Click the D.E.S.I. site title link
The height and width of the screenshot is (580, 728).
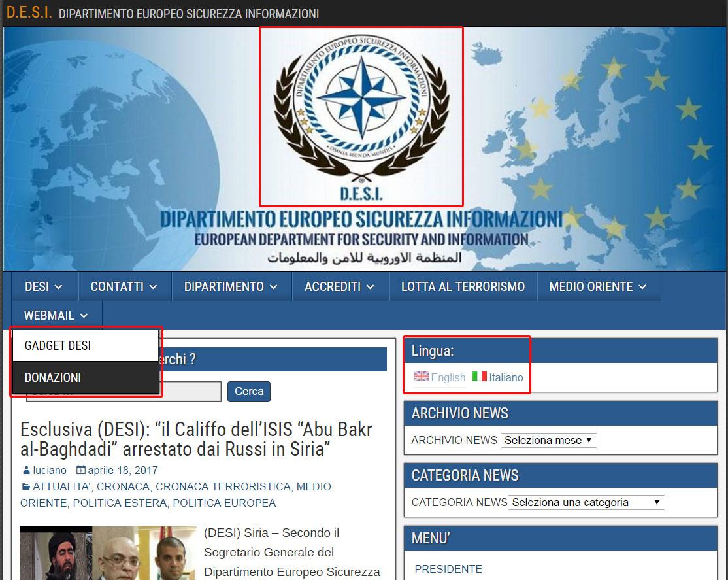(x=29, y=12)
